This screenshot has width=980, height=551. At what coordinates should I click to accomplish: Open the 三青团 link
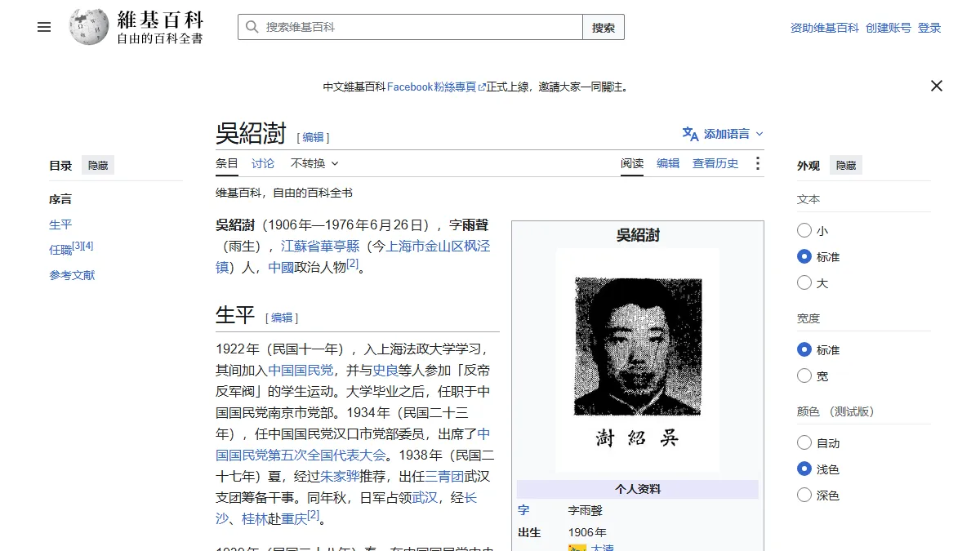pos(444,476)
